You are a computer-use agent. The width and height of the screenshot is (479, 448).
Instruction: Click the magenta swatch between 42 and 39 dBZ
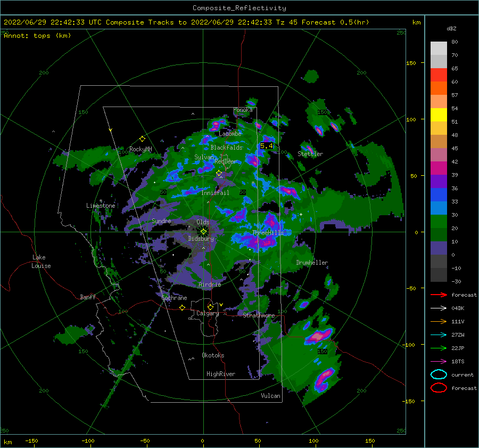[439, 168]
